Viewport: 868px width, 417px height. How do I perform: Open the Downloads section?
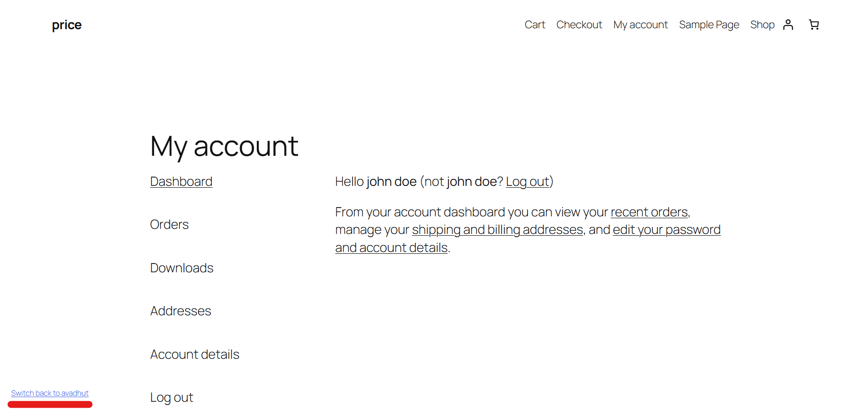tap(181, 268)
